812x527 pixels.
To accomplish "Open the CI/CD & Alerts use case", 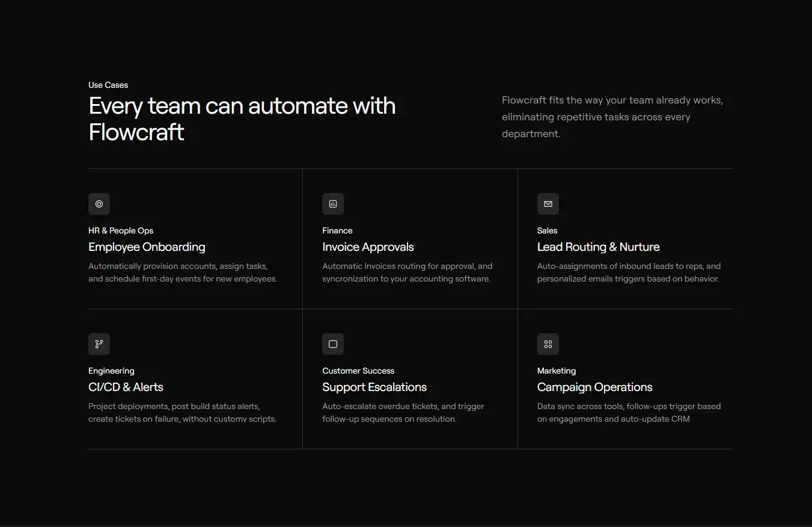I will click(x=126, y=387).
